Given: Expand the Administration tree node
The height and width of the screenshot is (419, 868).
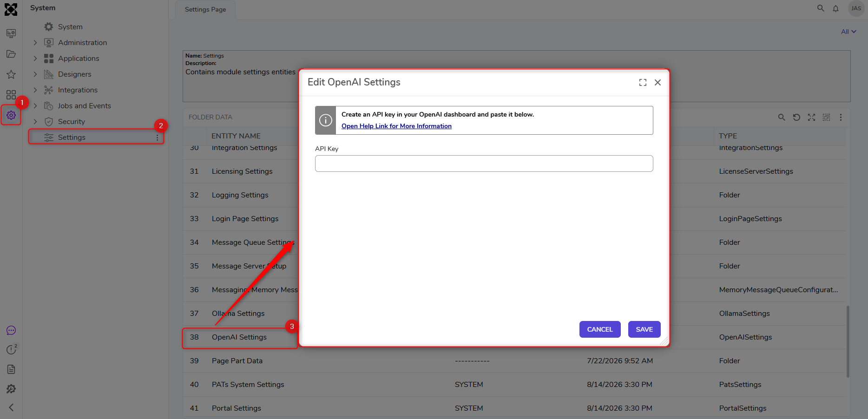Looking at the screenshot, I should 35,43.
